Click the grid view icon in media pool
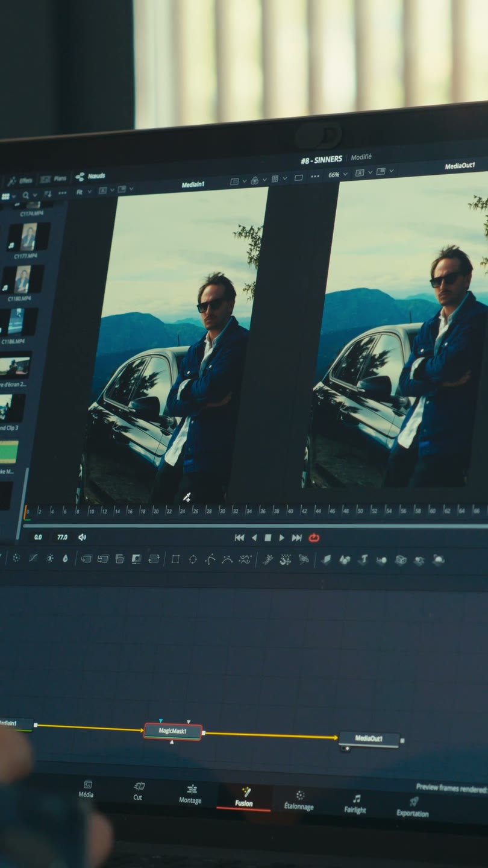 pos(5,196)
